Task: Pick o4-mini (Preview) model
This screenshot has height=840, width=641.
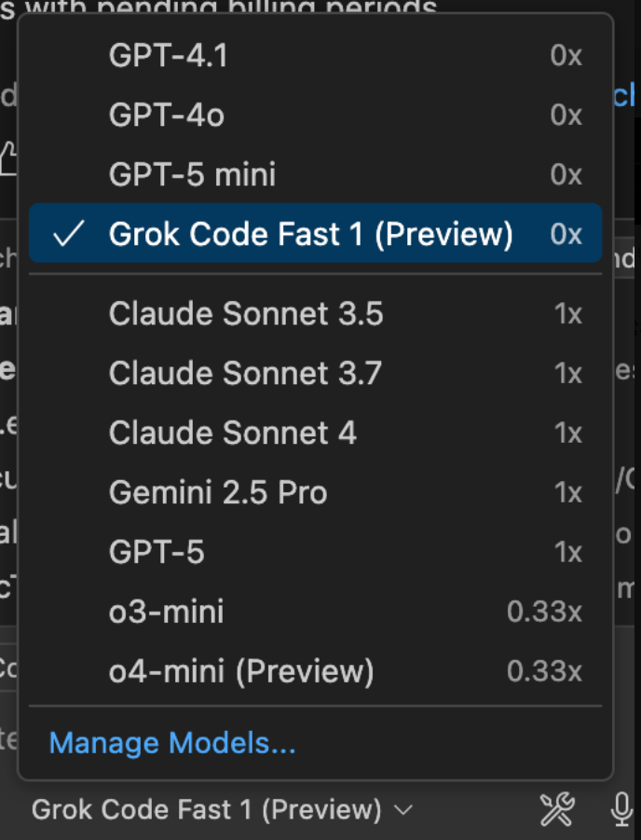Action: tap(316, 670)
